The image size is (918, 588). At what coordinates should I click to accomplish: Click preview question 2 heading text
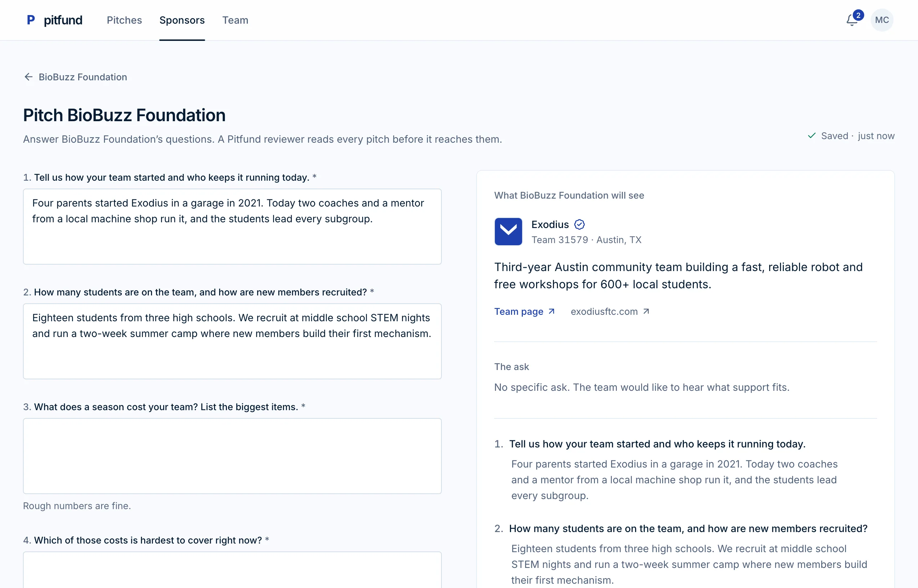coord(688,528)
